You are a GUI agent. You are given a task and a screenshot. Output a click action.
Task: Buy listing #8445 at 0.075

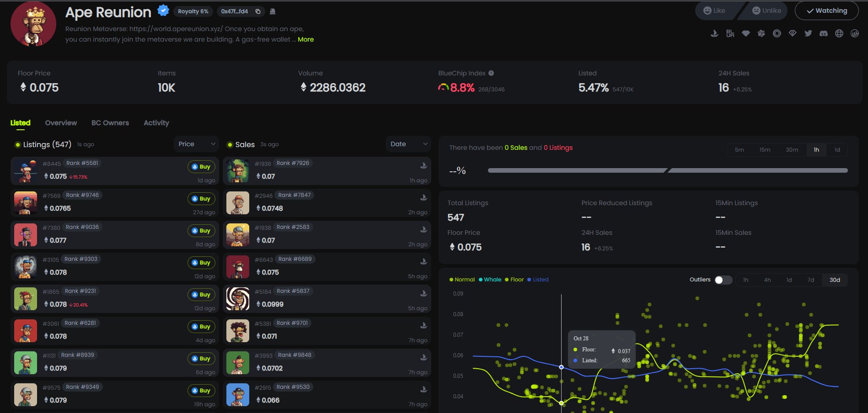point(201,167)
